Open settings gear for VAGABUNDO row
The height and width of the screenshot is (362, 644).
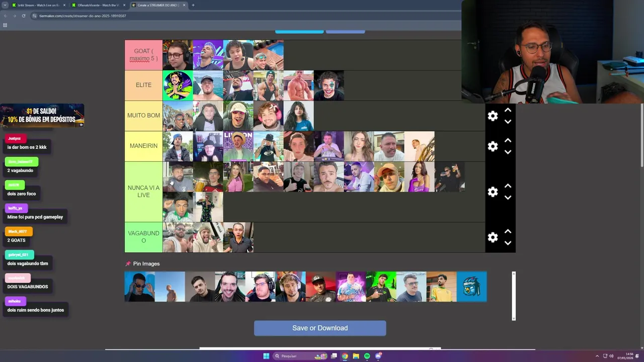click(493, 237)
